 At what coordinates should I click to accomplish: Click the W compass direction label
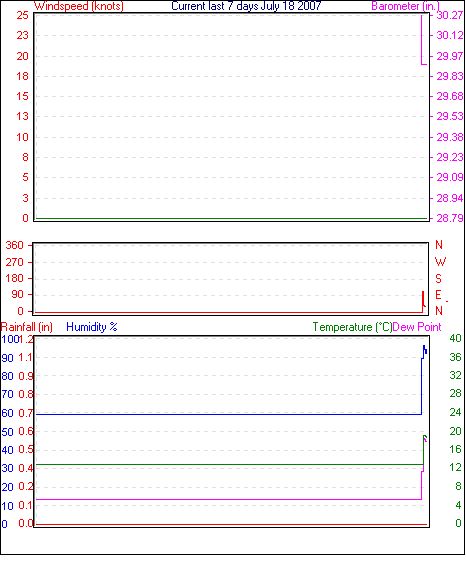pyautogui.click(x=440, y=262)
